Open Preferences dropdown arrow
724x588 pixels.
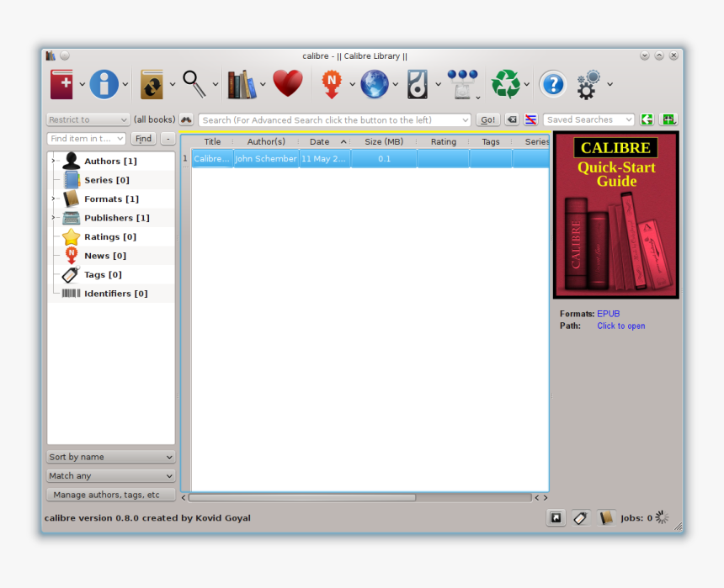(610, 84)
